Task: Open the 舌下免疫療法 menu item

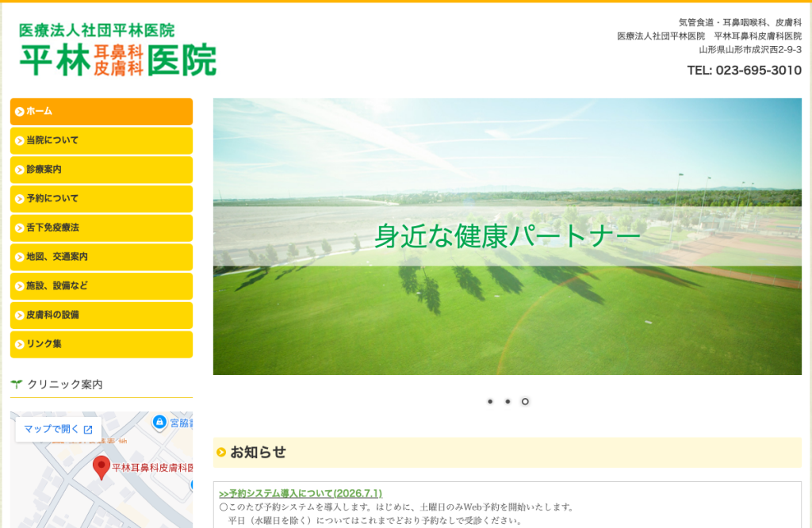Action: [101, 228]
